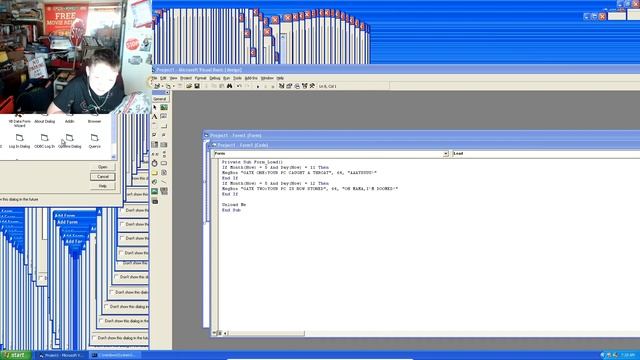Image resolution: width=640 pixels, height=360 pixels.
Task: Select the Browser form template
Action: 94,118
